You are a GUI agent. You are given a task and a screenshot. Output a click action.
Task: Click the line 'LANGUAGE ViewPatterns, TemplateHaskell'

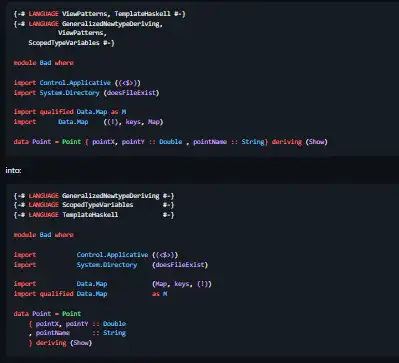tap(100, 14)
